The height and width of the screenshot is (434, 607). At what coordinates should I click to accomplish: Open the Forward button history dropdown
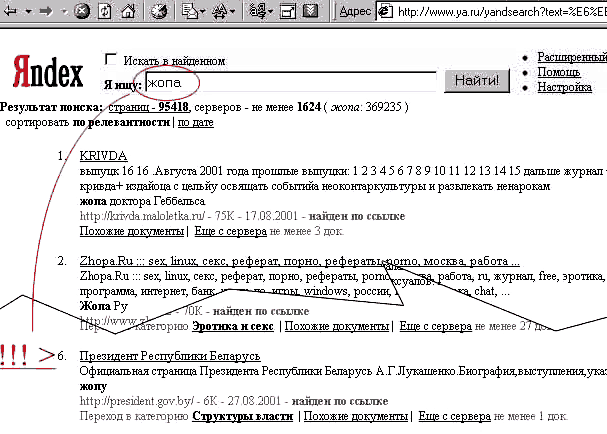point(64,12)
